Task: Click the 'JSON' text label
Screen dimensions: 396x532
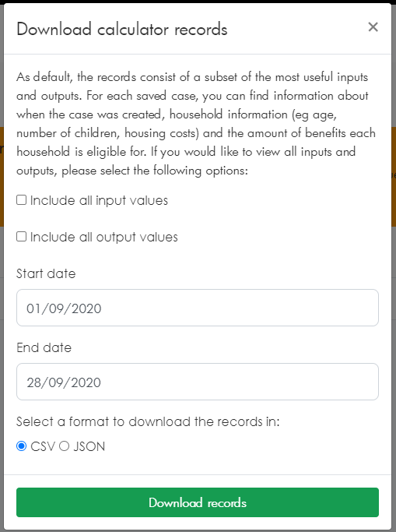Action: coord(89,446)
